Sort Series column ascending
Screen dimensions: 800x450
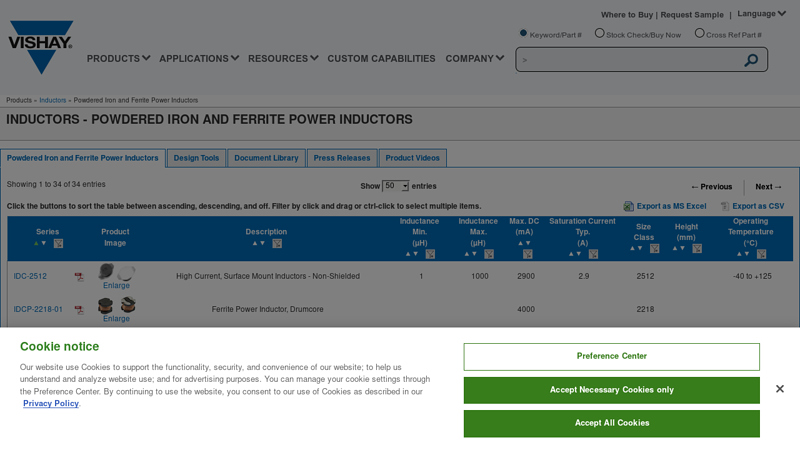click(36, 243)
